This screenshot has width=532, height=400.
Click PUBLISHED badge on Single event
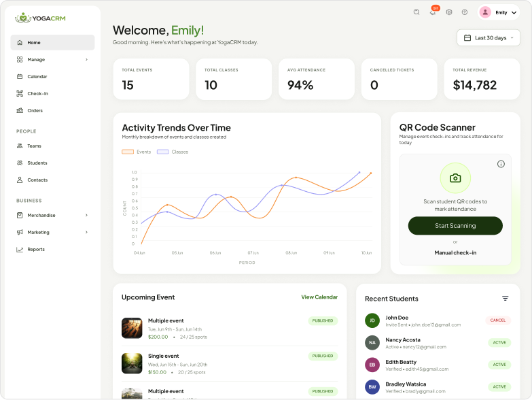323,356
